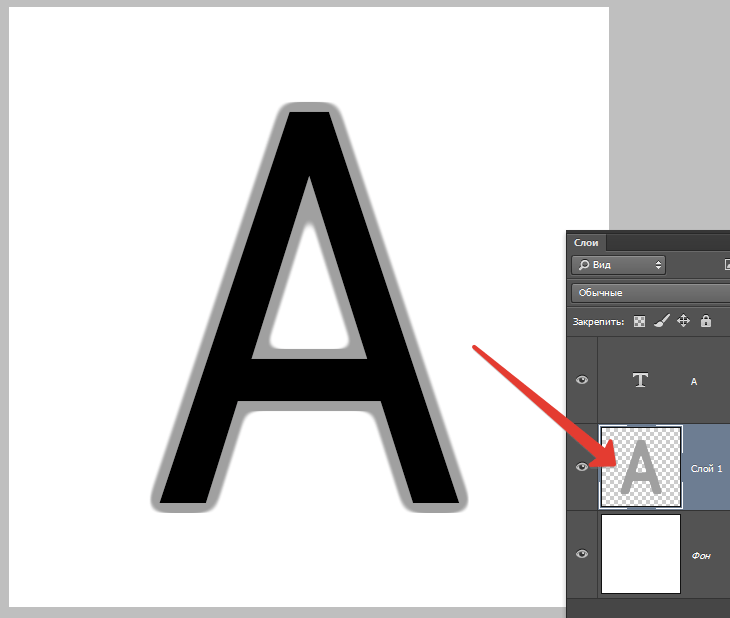Click the pixel layer filter icon at the panel edge

click(x=727, y=265)
